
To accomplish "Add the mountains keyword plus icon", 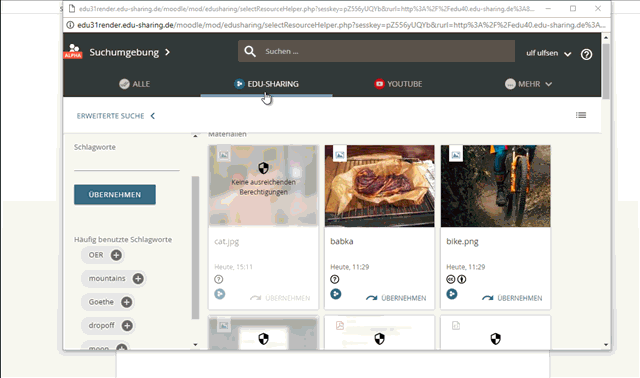I will [x=138, y=279].
